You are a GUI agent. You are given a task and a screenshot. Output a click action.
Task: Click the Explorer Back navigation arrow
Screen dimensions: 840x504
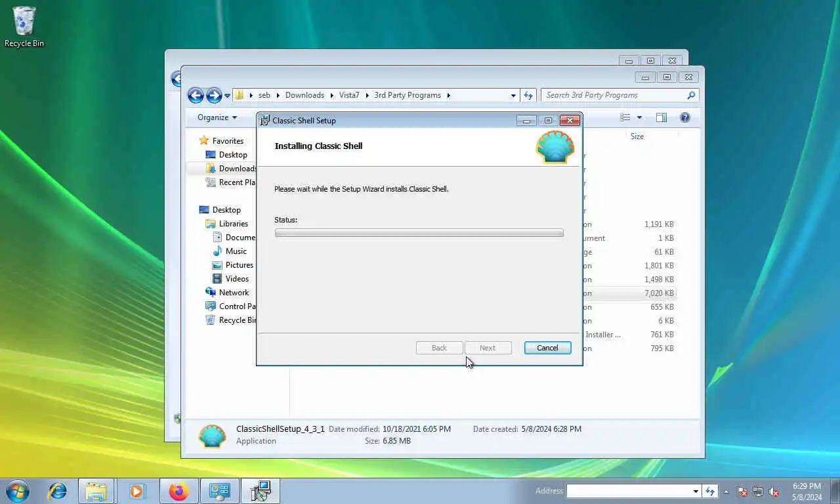click(x=196, y=95)
